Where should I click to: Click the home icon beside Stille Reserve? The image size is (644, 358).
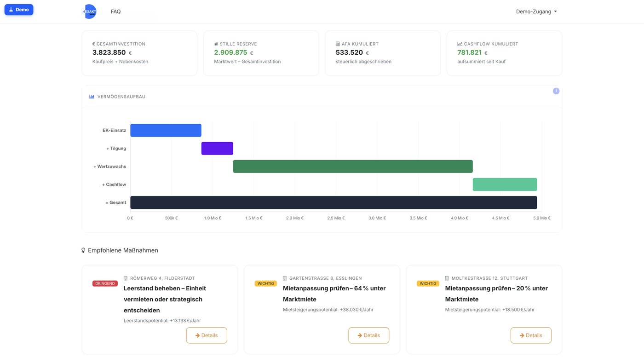point(216,44)
